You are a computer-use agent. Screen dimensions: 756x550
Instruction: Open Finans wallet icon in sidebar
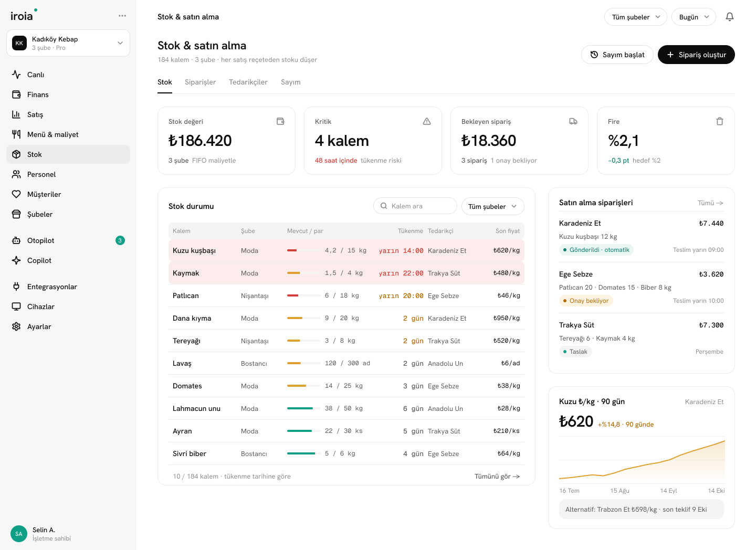16,94
